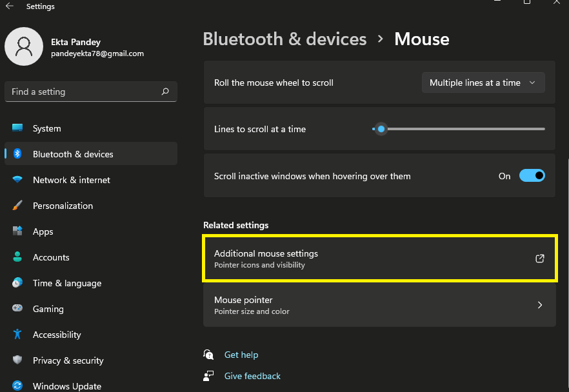Click the Network & internet wifi icon
The width and height of the screenshot is (569, 392).
[17, 180]
